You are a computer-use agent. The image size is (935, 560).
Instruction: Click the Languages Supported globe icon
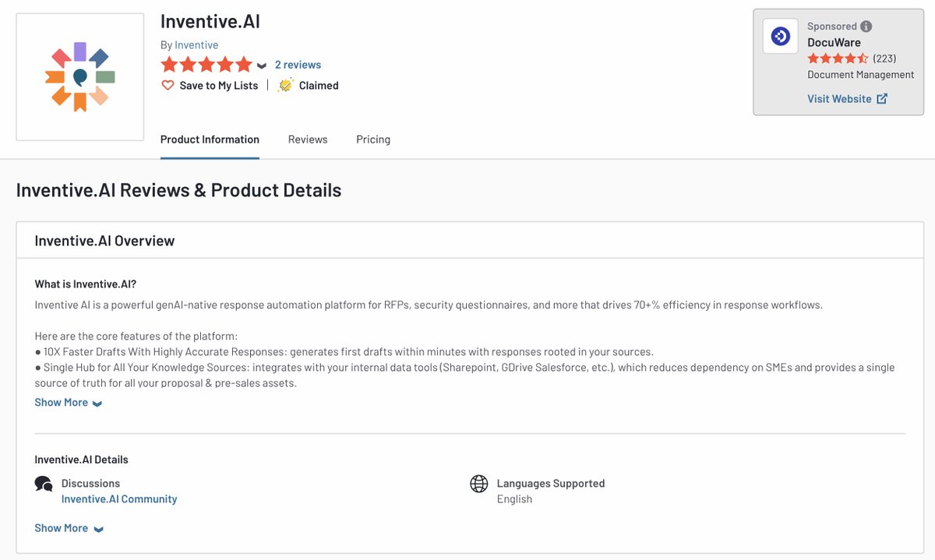click(479, 484)
